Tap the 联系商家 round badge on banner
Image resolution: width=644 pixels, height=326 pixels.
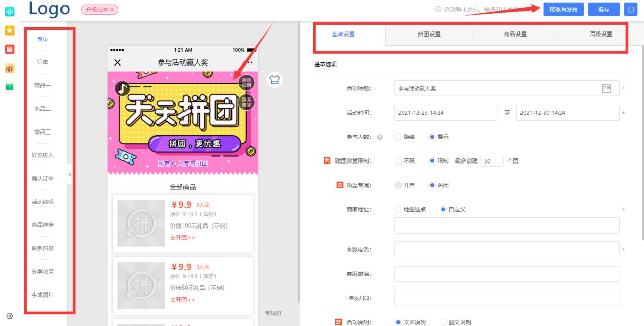246,102
